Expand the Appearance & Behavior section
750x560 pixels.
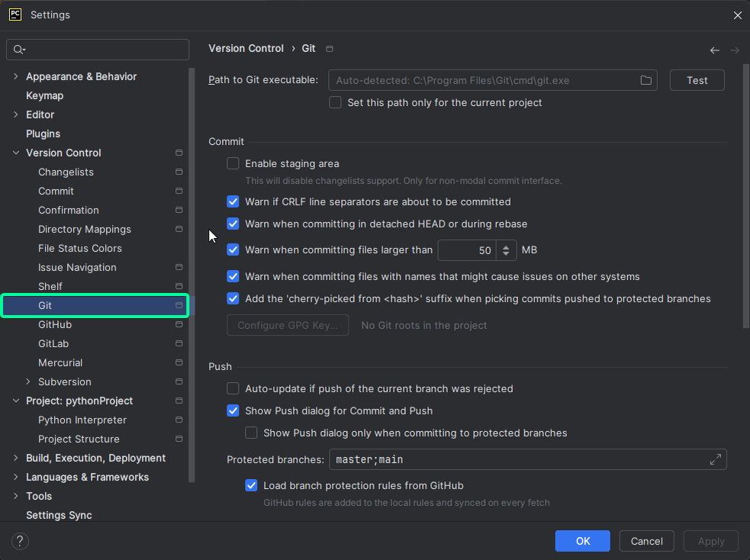pos(15,76)
